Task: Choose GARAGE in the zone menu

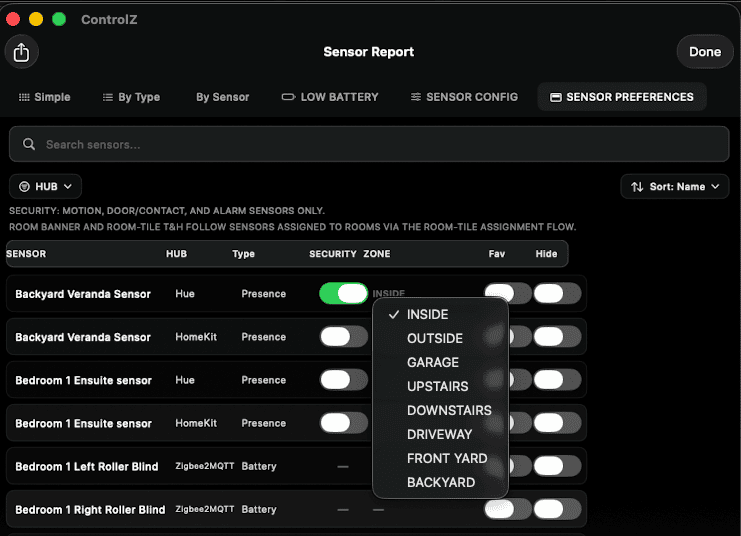Action: point(440,363)
